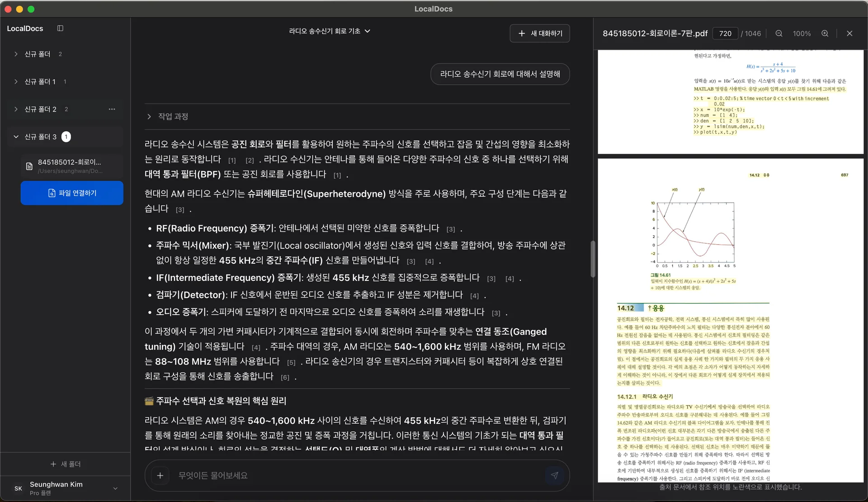Viewport: 868px width, 502px height.
Task: Start a new chat with 새 대화하기
Action: pyautogui.click(x=539, y=33)
